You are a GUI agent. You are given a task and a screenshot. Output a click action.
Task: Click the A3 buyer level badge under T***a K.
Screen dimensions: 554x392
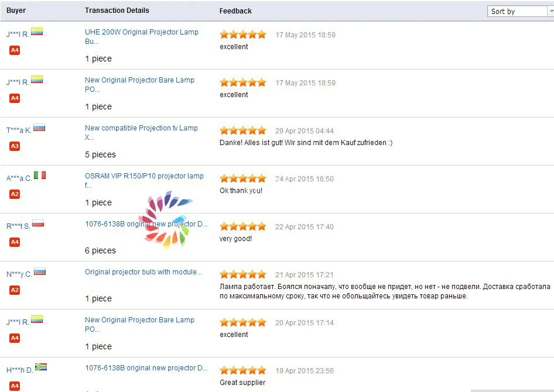click(x=14, y=146)
